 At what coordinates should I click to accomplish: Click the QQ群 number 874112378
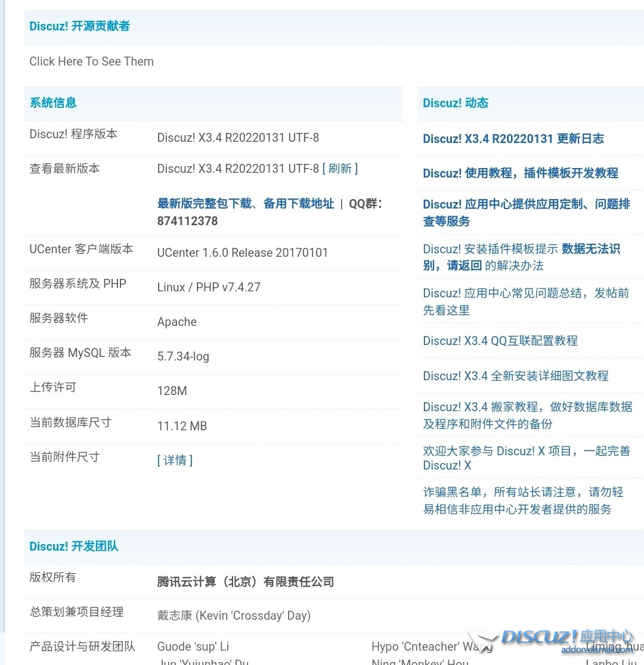click(x=187, y=221)
